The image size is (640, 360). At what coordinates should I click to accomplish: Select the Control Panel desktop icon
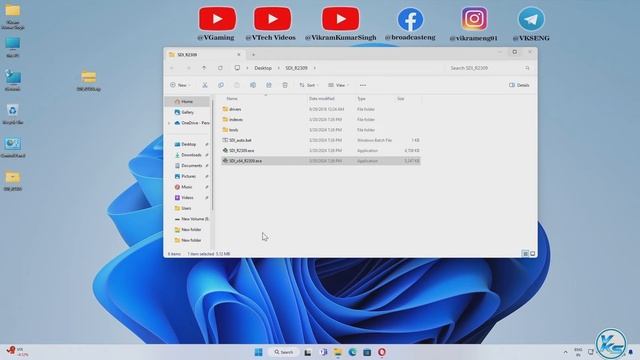coord(13,147)
